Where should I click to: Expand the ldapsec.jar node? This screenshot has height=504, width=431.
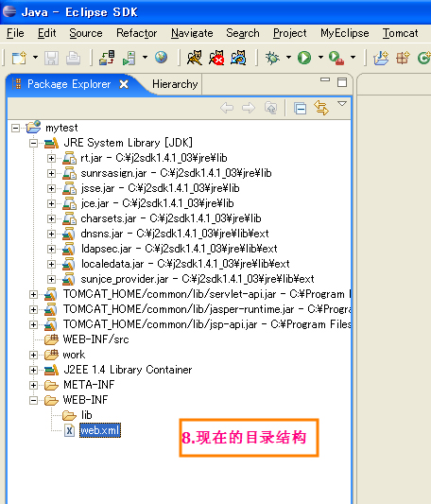(x=51, y=249)
